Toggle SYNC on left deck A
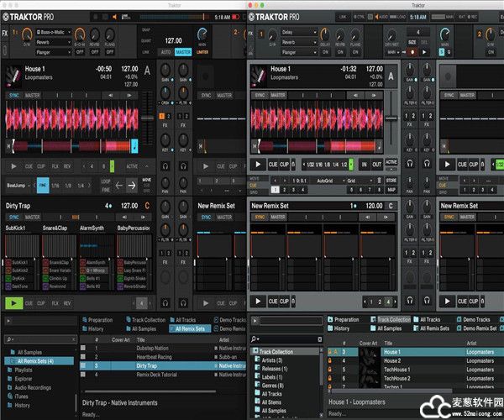 (x=14, y=96)
